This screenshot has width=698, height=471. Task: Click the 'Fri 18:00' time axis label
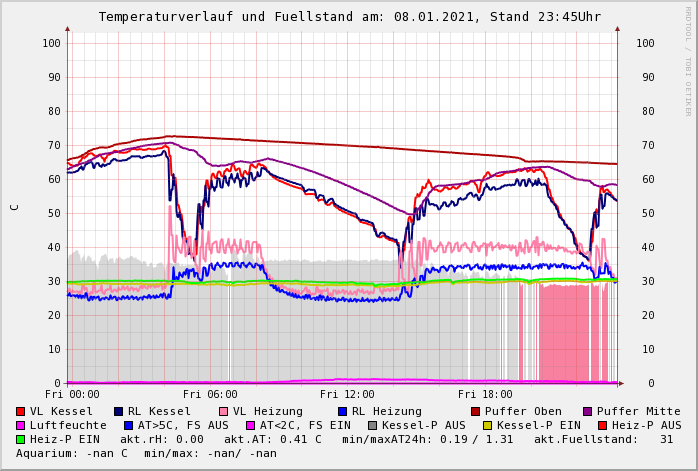click(x=485, y=394)
